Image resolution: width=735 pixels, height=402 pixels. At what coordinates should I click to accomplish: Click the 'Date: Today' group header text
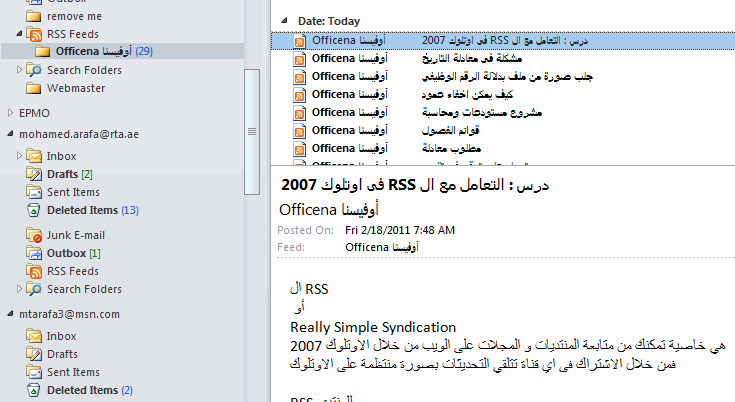[329, 21]
